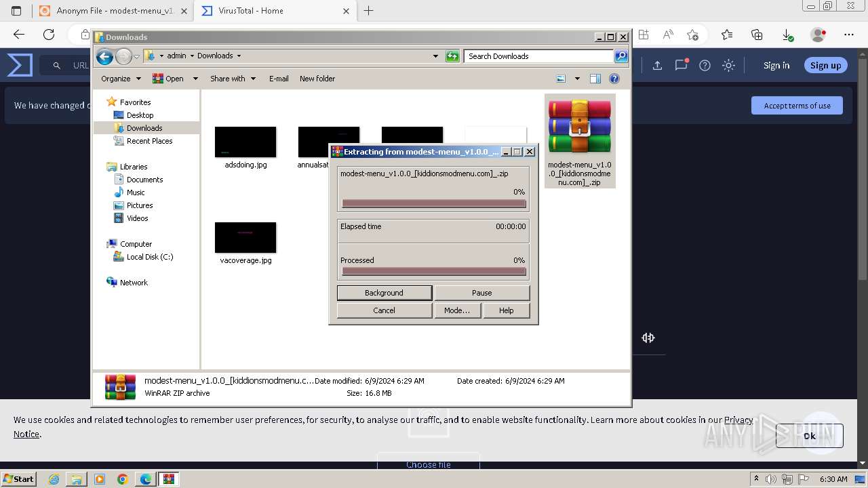Show hidden system tray icons arrow
Viewport: 868px width, 488px height.
point(756,479)
